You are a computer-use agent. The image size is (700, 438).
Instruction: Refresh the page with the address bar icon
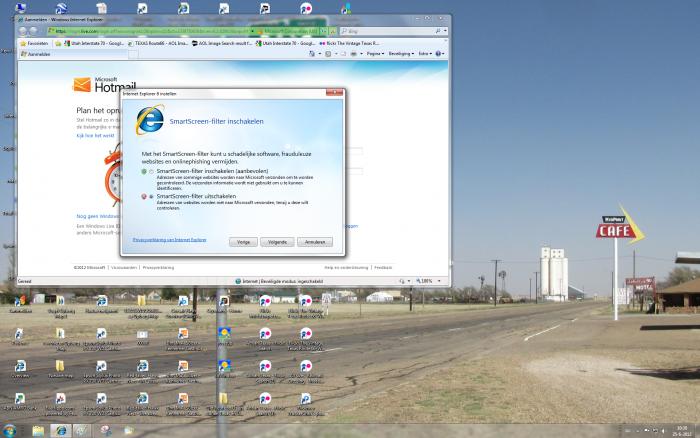[x=325, y=31]
